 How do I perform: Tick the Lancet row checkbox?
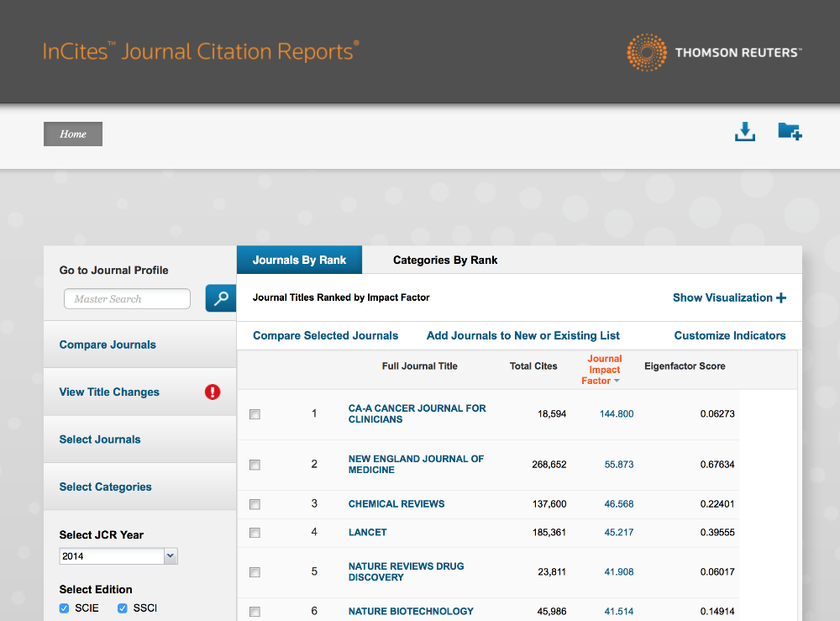pyautogui.click(x=255, y=533)
